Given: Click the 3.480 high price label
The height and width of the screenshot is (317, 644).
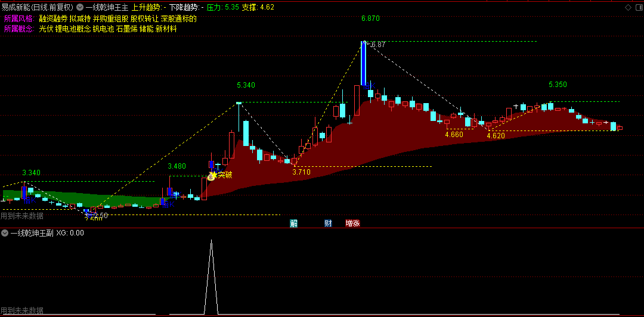Looking at the screenshot, I should [177, 166].
